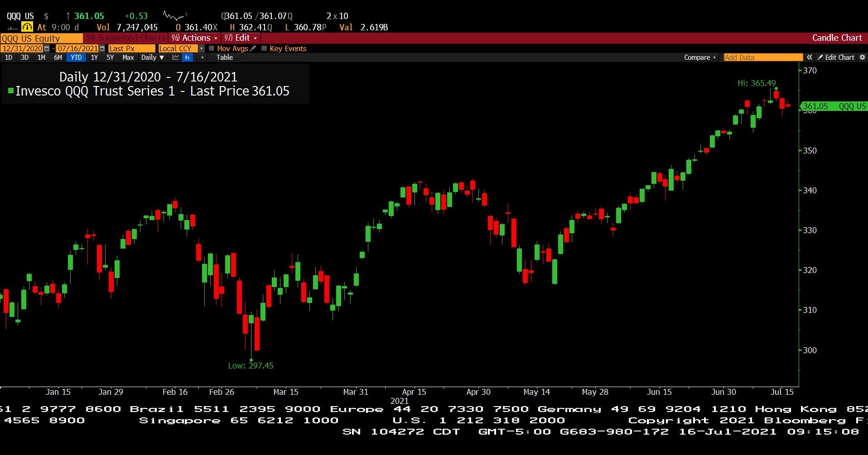The image size is (868, 455).
Task: Select the Max range tab
Action: click(x=128, y=57)
